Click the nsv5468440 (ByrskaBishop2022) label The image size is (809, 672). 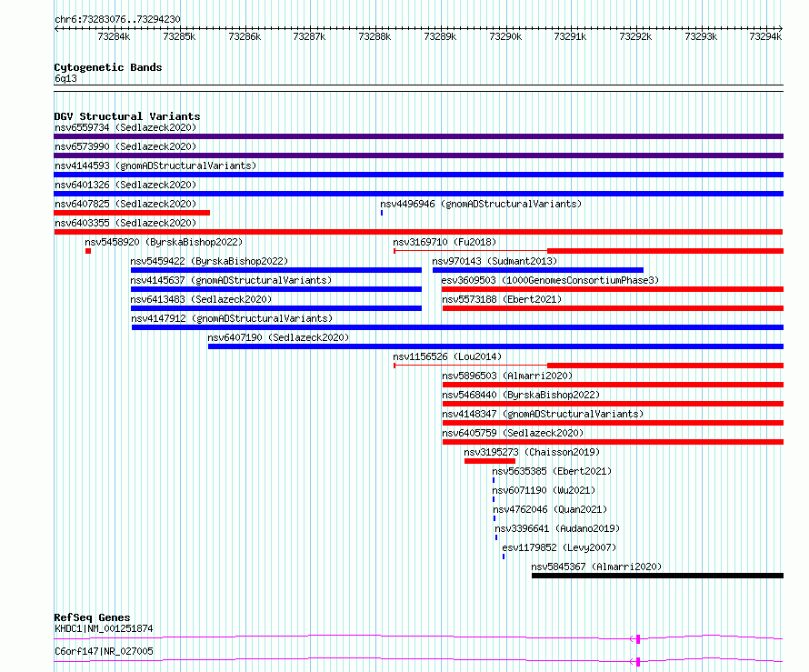(521, 395)
